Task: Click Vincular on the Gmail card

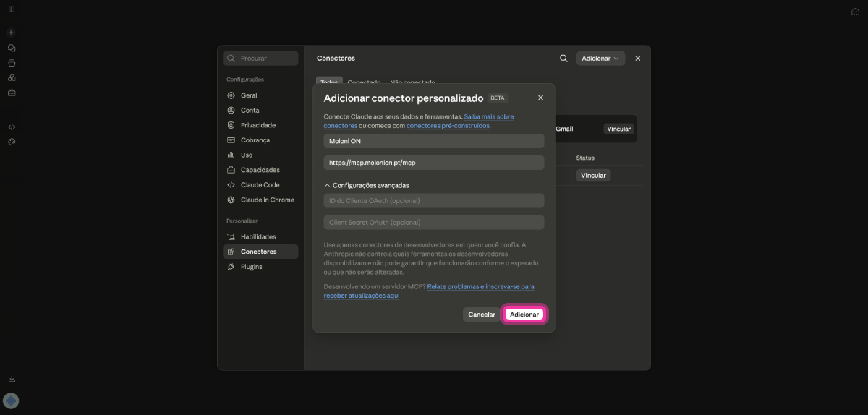Action: point(619,129)
